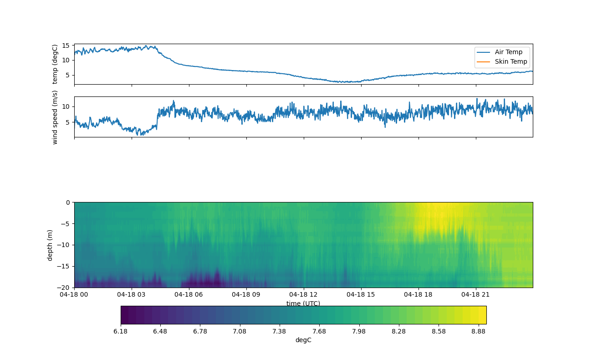The image size is (592, 364).
Task: Click the 6.18 colorbar tick label
Action: coord(121,331)
